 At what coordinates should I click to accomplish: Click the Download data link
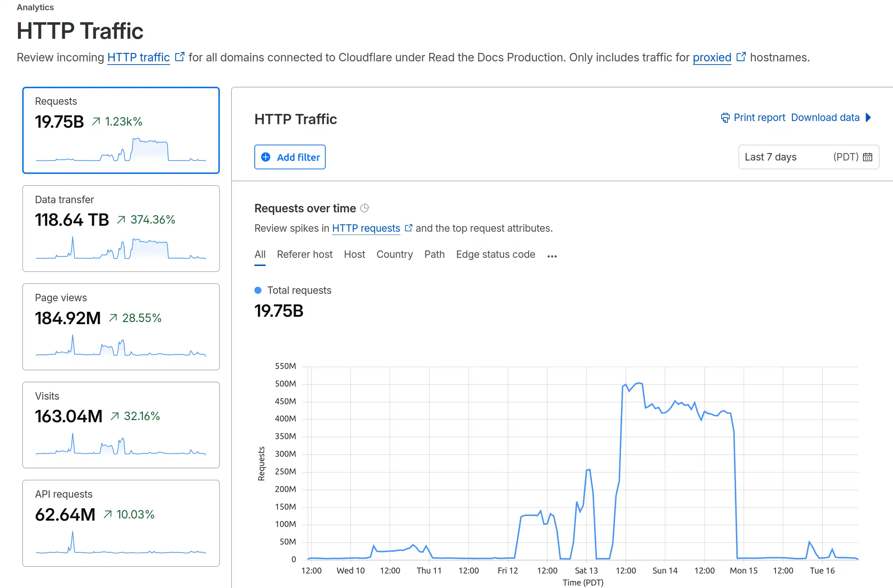coord(825,118)
